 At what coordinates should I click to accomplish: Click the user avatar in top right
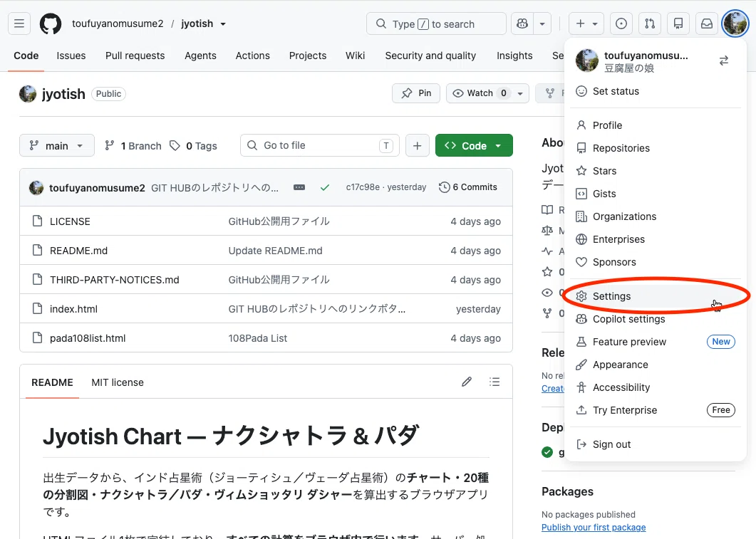click(735, 23)
